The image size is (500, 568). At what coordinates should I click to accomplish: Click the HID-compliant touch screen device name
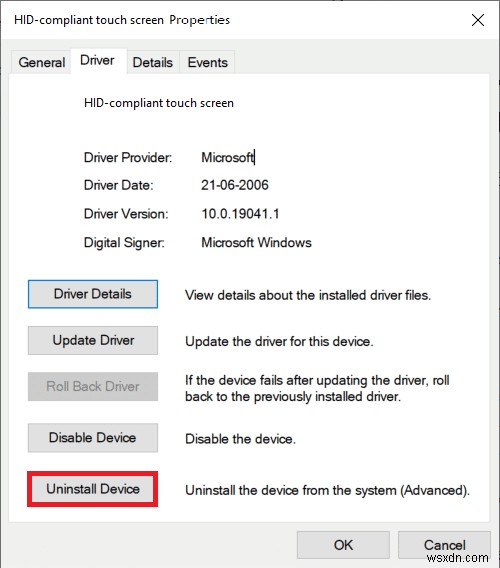click(x=159, y=103)
